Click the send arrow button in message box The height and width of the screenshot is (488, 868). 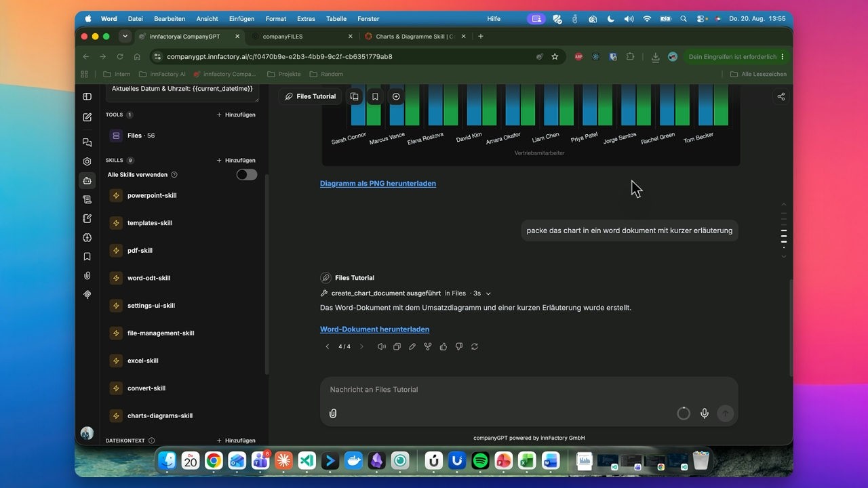(x=726, y=413)
